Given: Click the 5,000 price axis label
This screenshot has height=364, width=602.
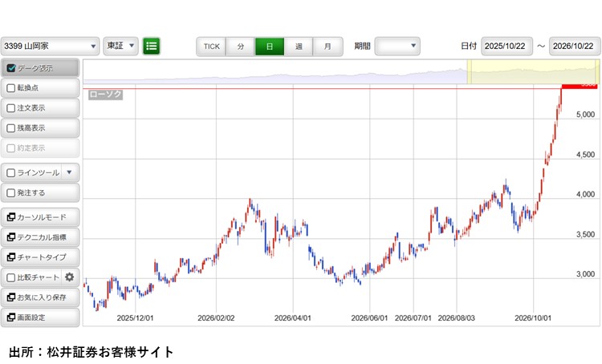Looking at the screenshot, I should (x=585, y=115).
